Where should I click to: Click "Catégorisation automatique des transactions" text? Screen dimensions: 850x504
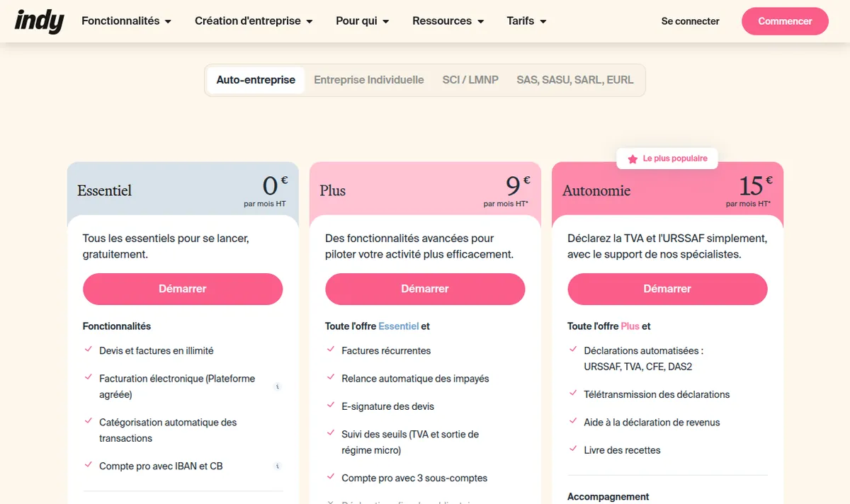pyautogui.click(x=168, y=430)
